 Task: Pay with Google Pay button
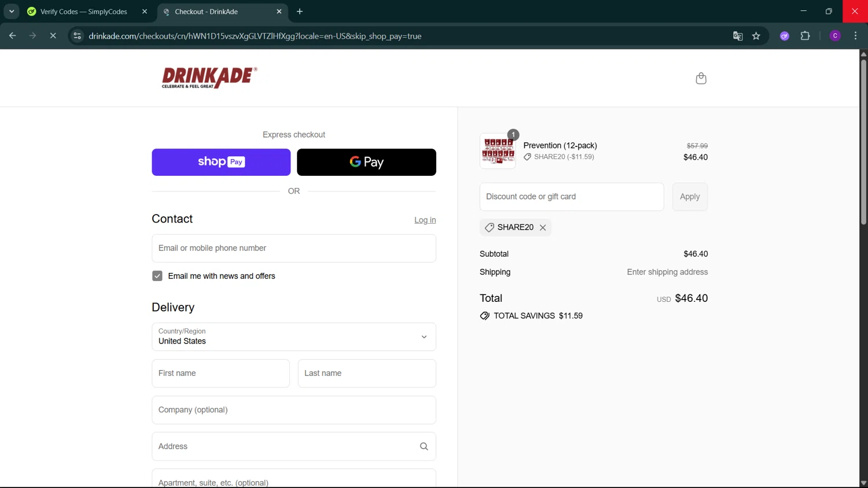pos(366,162)
